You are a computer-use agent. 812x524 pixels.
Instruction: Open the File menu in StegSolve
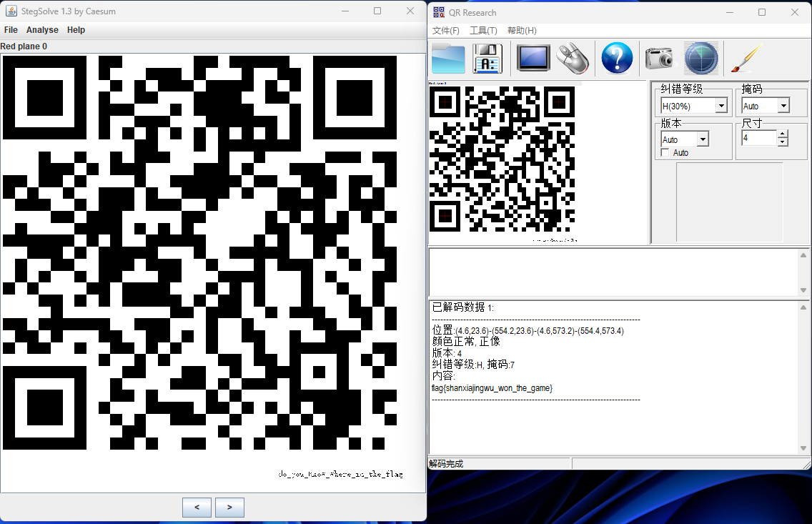coord(11,30)
